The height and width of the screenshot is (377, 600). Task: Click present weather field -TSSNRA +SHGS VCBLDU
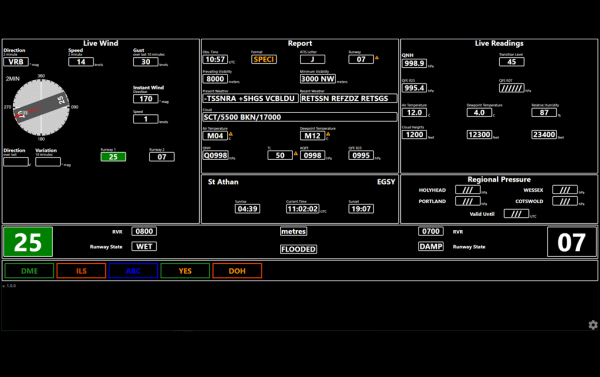(250, 98)
